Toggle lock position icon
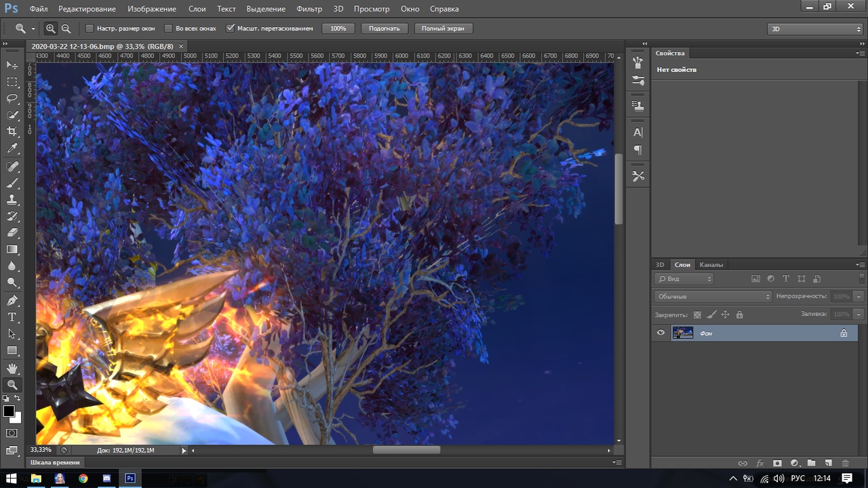 (725, 314)
